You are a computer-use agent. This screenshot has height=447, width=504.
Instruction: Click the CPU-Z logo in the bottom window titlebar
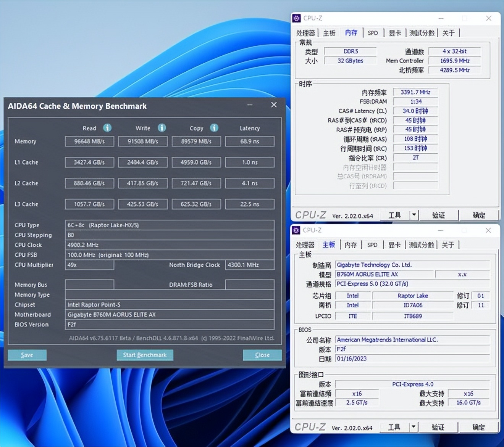pyautogui.click(x=296, y=230)
